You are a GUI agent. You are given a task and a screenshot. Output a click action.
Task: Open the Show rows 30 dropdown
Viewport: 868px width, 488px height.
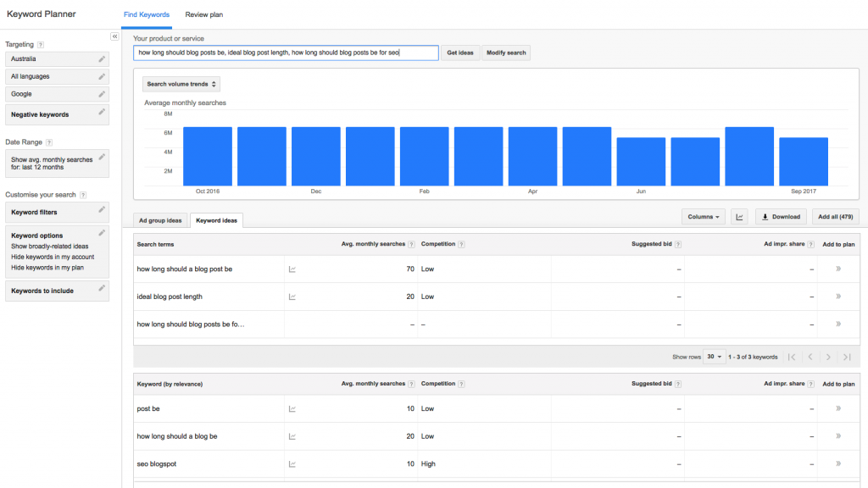click(715, 358)
